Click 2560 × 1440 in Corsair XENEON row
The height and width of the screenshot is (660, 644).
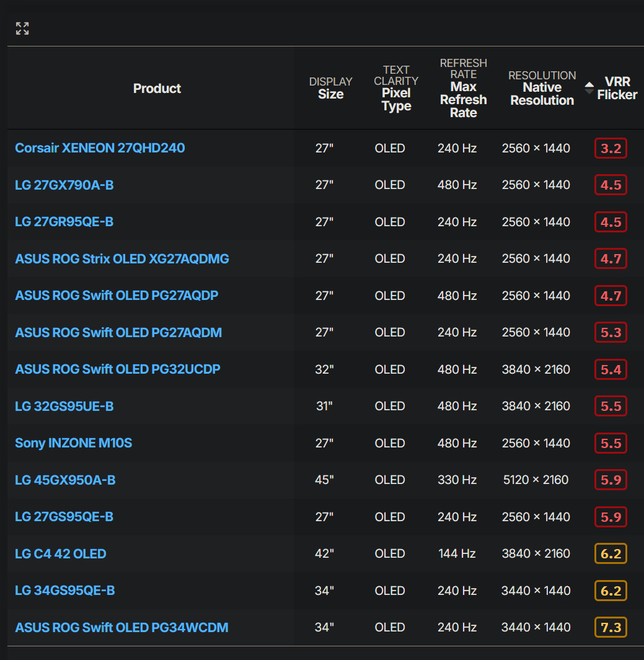pyautogui.click(x=536, y=148)
